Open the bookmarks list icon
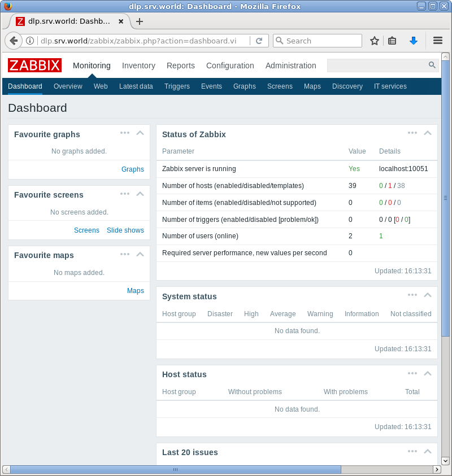Screen dimensions: 452x476 (392, 41)
